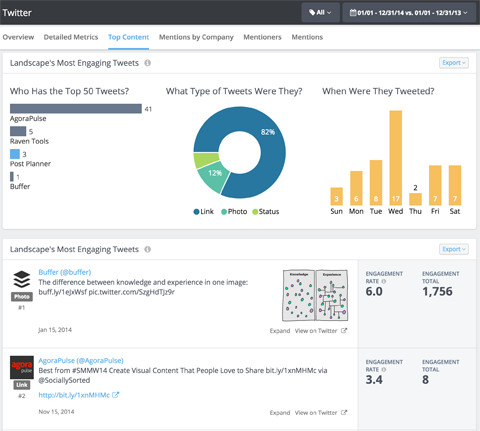Toggle the Link legend swatch
The image size is (480, 431).
(x=196, y=212)
